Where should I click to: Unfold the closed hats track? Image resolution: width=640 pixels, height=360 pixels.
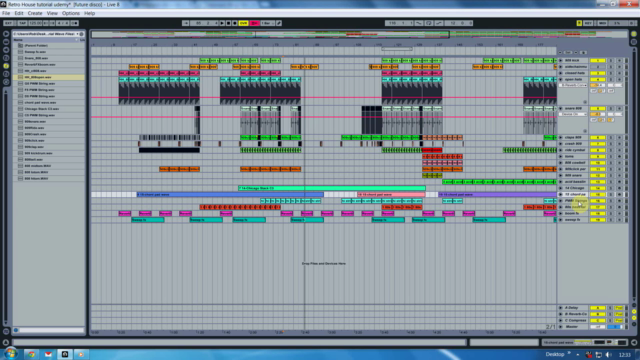[560, 73]
